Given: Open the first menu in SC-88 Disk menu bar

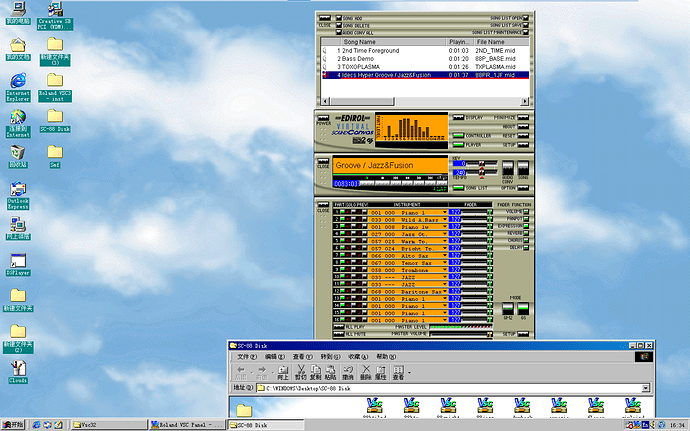Looking at the screenshot, I should 247,357.
